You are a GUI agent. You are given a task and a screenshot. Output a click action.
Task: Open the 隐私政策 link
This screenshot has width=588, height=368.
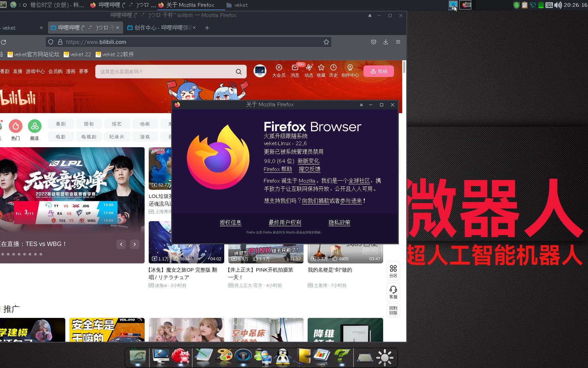pos(339,223)
